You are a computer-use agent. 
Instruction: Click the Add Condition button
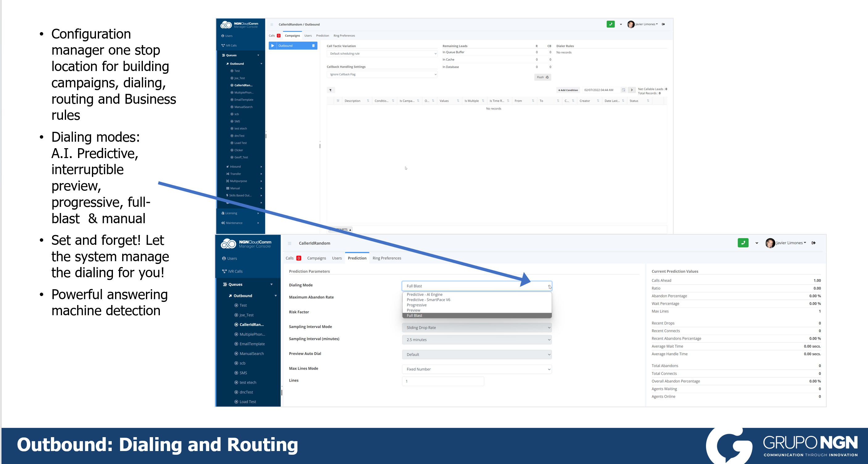(x=568, y=90)
